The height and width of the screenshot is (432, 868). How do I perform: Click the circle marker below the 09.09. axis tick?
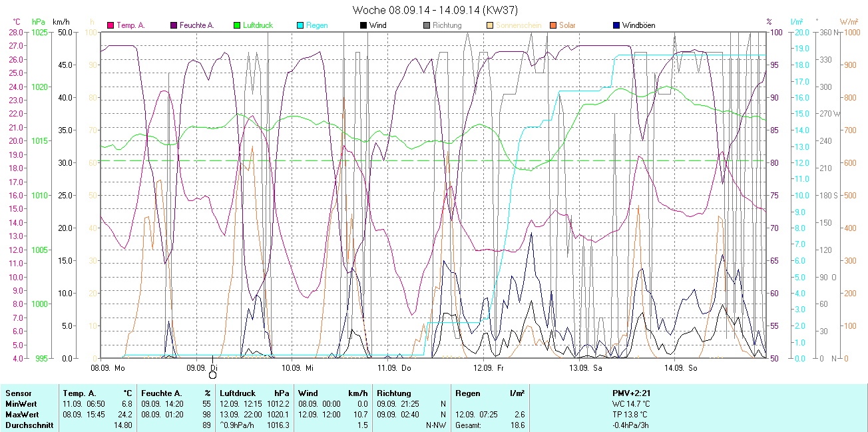[x=213, y=375]
